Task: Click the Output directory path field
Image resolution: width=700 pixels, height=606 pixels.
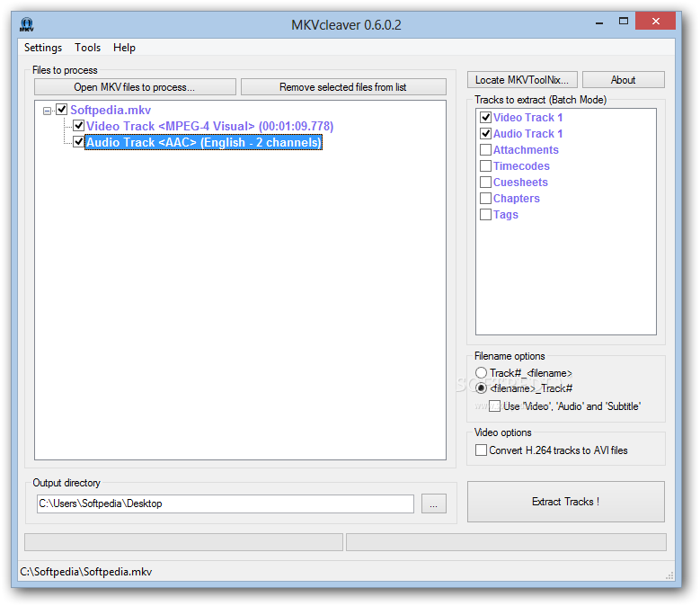Action: click(x=226, y=504)
